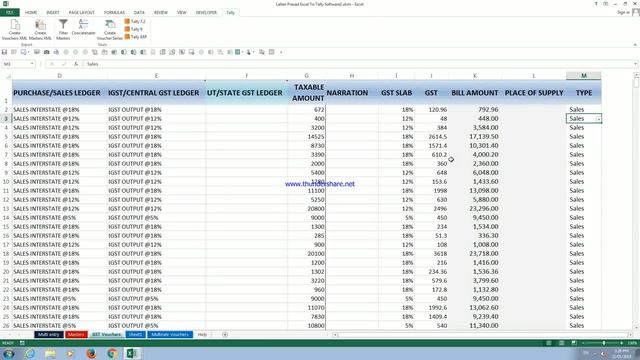Screen dimensions: 640x360
Task: Switch to Multirate Vouchers sheet tab
Action: [170, 335]
